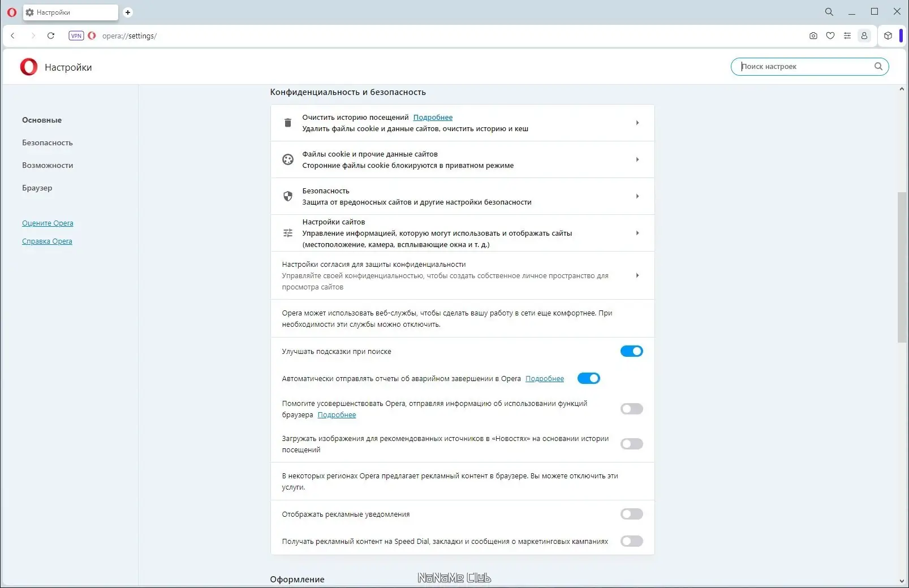Add page to bookmarks with the heart icon
909x588 pixels.
(830, 36)
